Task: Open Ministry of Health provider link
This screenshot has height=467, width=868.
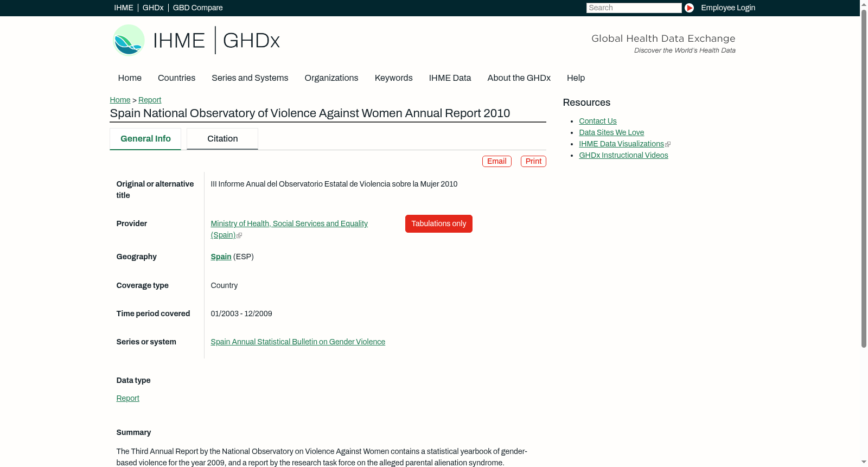Action: [289, 229]
